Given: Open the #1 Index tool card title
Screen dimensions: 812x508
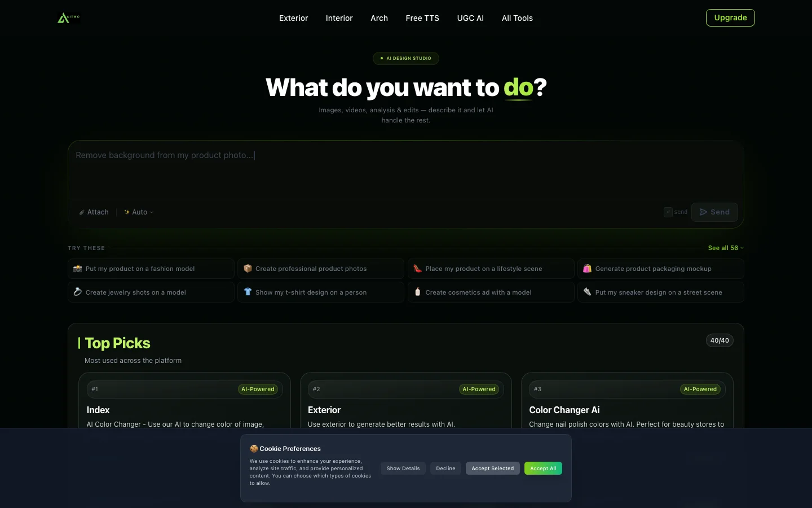Looking at the screenshot, I should point(98,410).
